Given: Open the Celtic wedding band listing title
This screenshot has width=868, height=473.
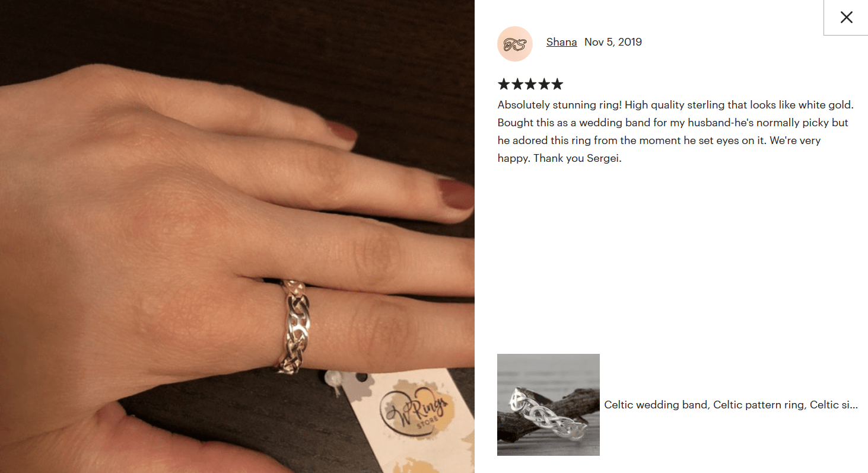Looking at the screenshot, I should [x=731, y=405].
